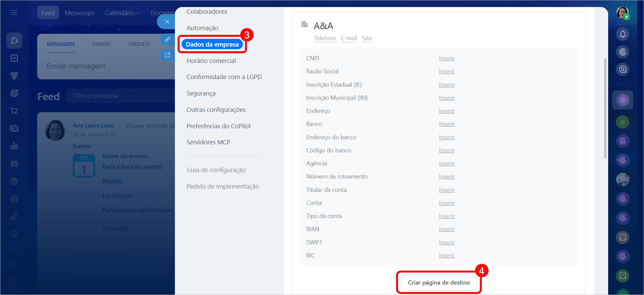This screenshot has height=295, width=644.
Task: Switch to the EVENTO tab
Action: click(102, 44)
